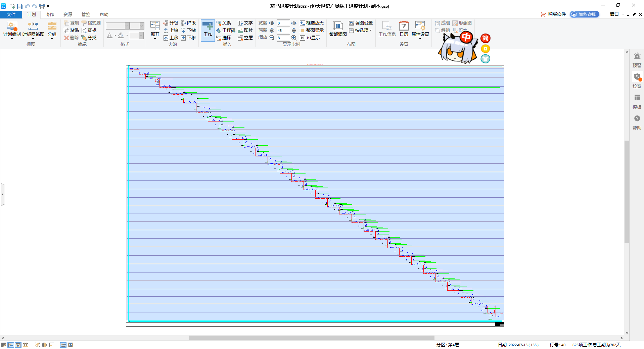Open the 时标网络图 time-scaled network view
Screen dimensions: 644x349
click(33, 30)
